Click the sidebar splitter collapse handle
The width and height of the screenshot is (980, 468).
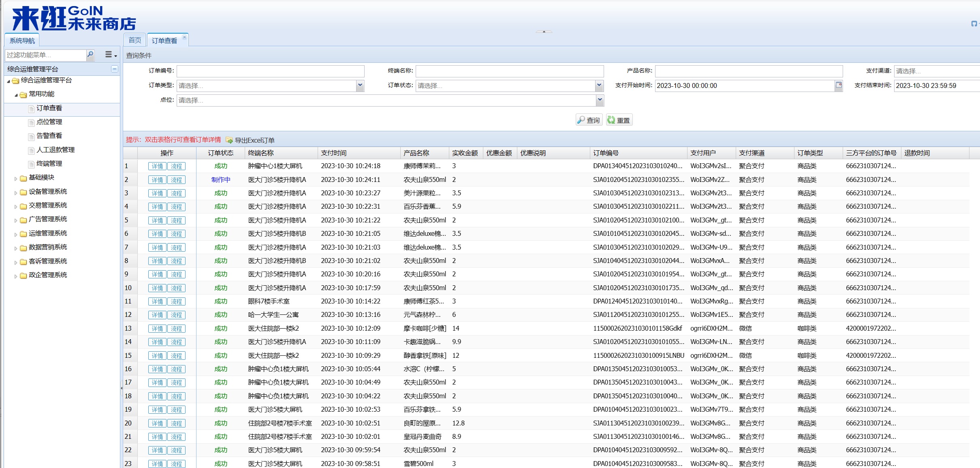coord(122,388)
